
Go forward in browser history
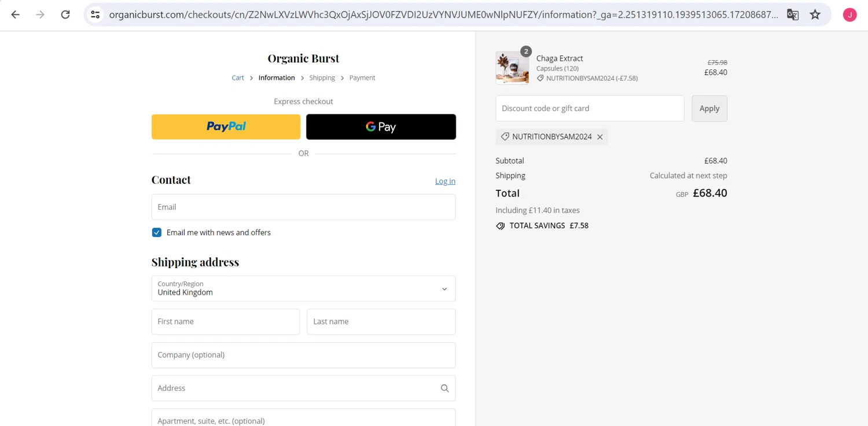pos(40,14)
